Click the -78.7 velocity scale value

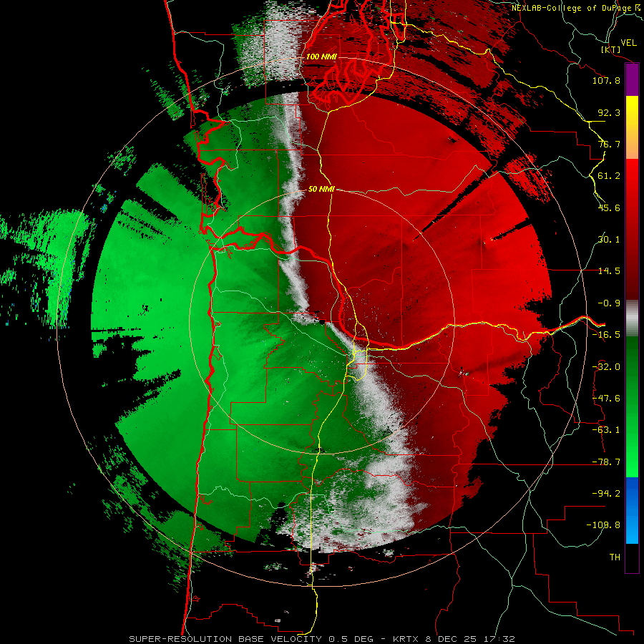coord(606,462)
